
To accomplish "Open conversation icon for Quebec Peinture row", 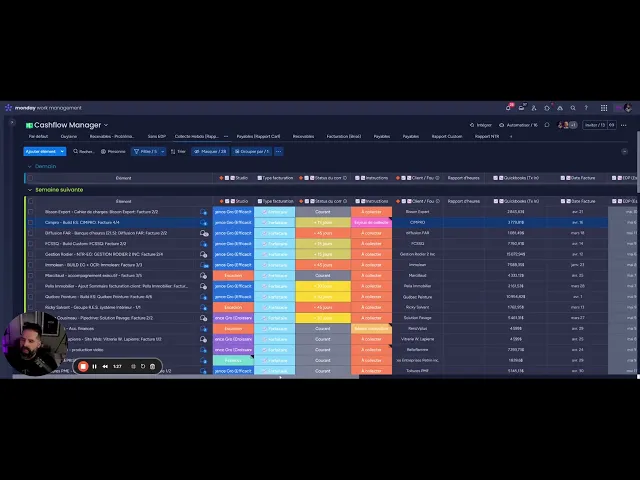I will pos(203,297).
